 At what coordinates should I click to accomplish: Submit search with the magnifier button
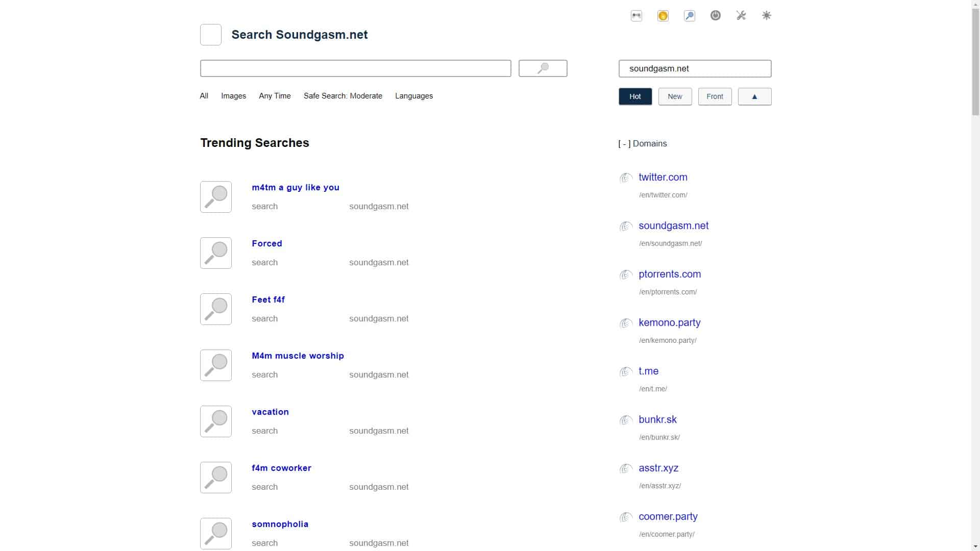coord(543,68)
